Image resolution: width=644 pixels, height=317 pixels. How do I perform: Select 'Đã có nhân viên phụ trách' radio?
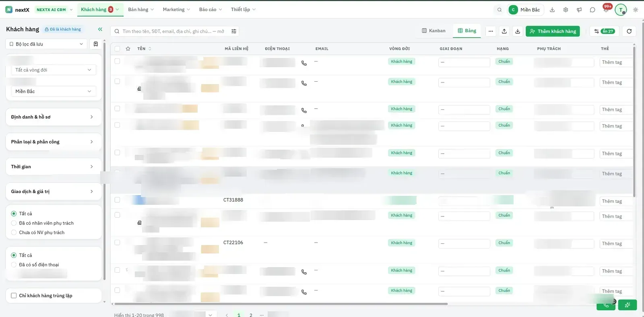point(14,223)
